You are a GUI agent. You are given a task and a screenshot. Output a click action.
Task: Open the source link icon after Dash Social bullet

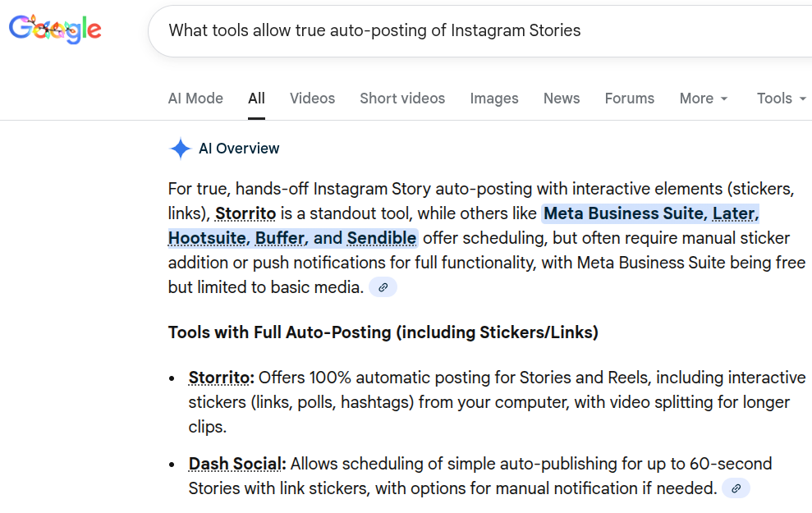coord(736,488)
